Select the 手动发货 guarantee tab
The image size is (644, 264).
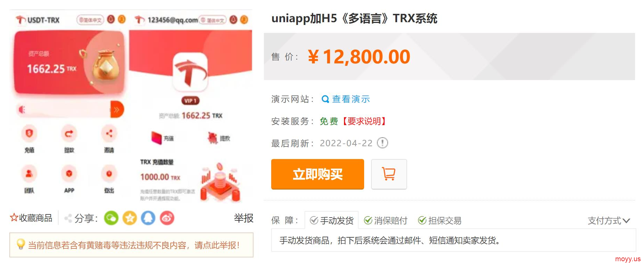click(x=332, y=220)
